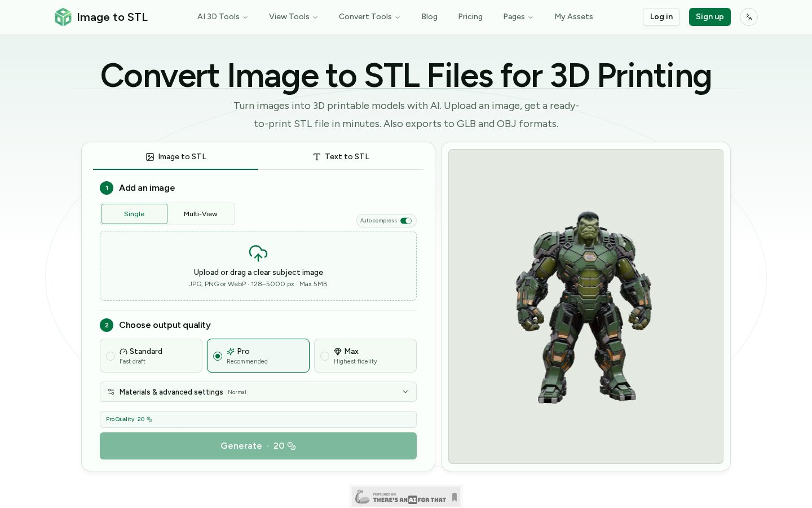The width and height of the screenshot is (812, 508).
Task: Select the Max quality radio button
Action: (x=325, y=356)
